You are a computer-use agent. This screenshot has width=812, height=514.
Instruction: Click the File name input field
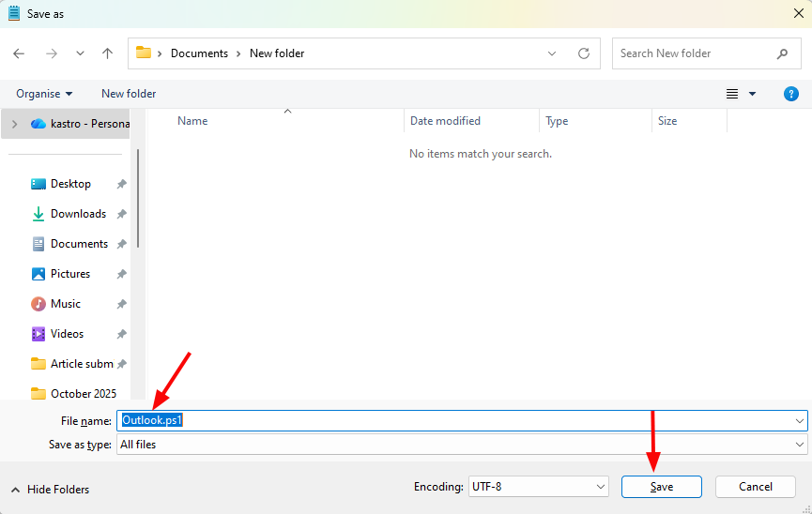(x=460, y=421)
